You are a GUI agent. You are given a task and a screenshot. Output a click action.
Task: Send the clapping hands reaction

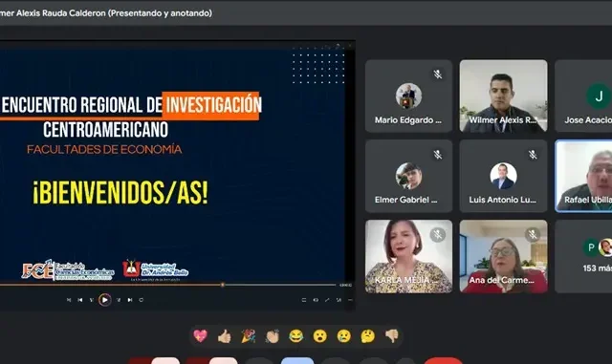272,336
